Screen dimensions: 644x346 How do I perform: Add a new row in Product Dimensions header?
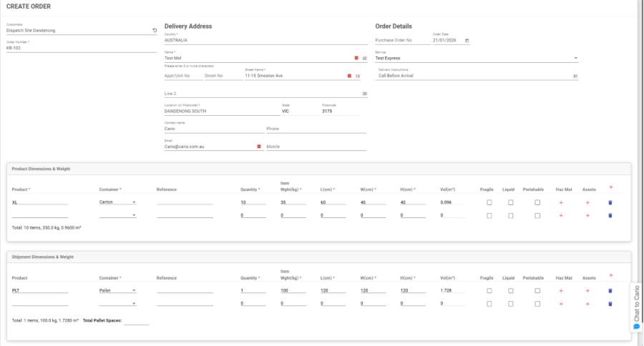point(610,187)
